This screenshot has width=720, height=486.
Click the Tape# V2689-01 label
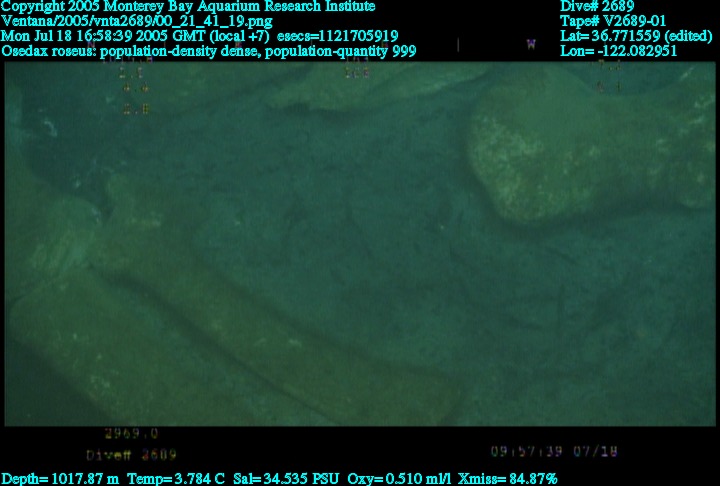pyautogui.click(x=613, y=21)
